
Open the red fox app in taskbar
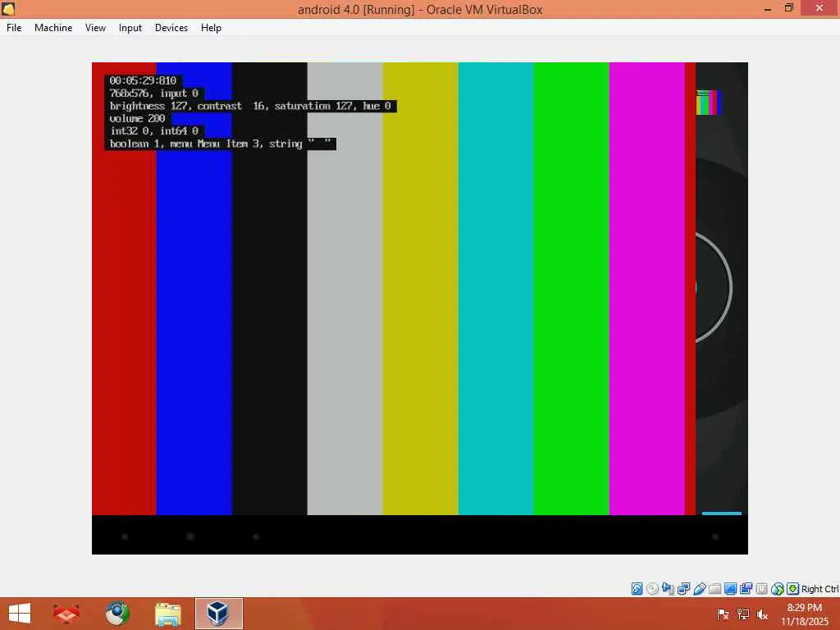[66, 614]
